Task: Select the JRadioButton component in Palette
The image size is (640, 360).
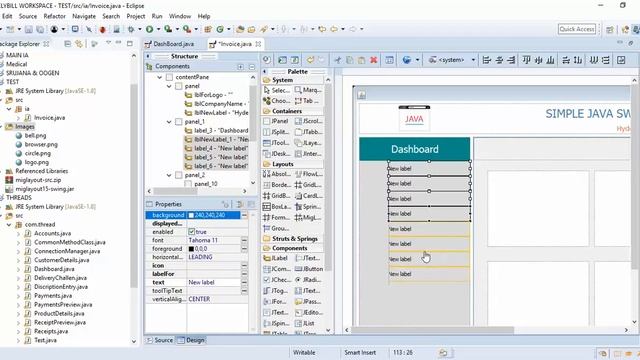Action: (x=308, y=280)
